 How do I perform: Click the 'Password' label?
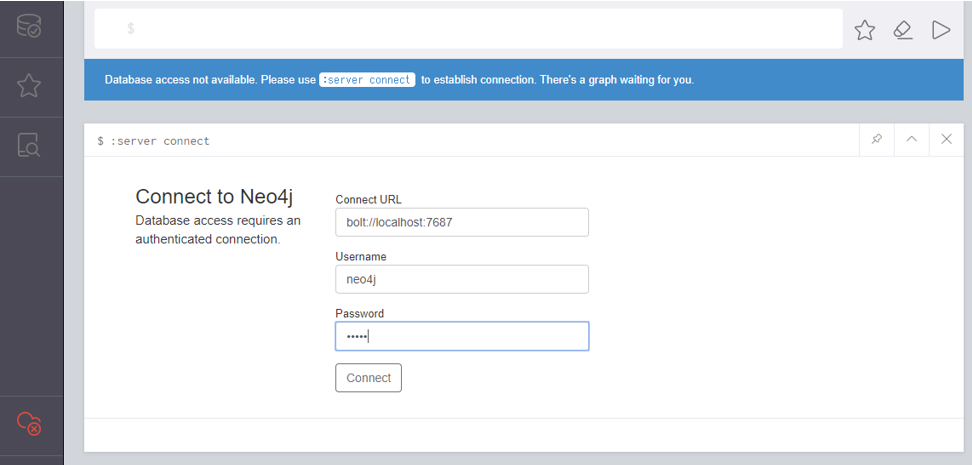pyautogui.click(x=360, y=314)
